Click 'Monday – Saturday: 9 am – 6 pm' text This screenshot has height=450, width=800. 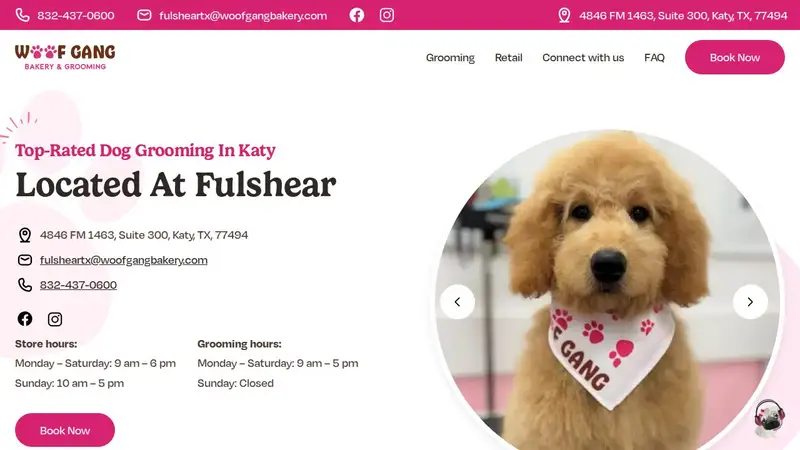[95, 363]
